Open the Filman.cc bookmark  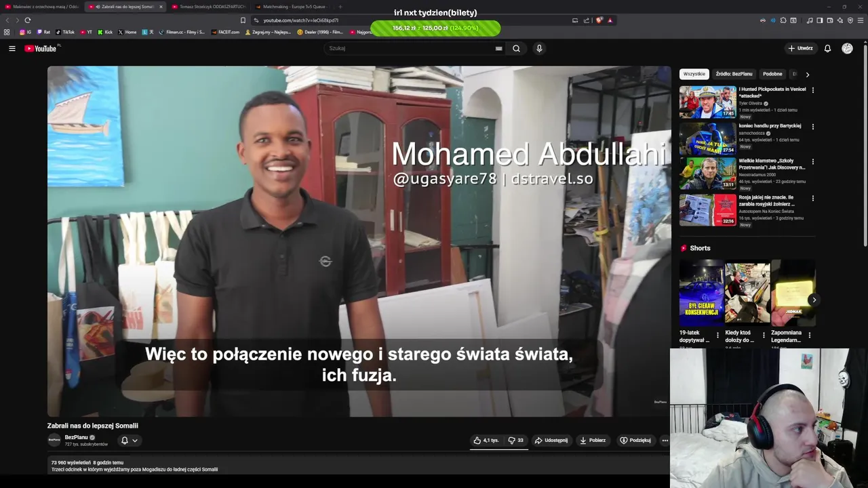[181, 32]
